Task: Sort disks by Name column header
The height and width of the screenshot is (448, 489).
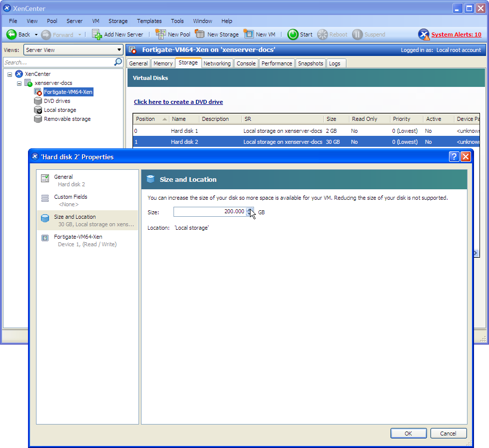Action: (184, 119)
